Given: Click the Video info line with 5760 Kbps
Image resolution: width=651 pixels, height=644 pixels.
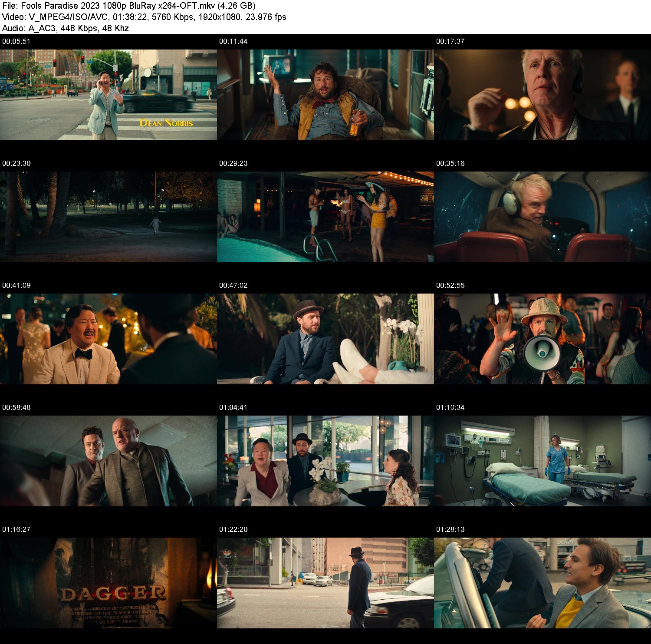Looking at the screenshot, I should [144, 17].
